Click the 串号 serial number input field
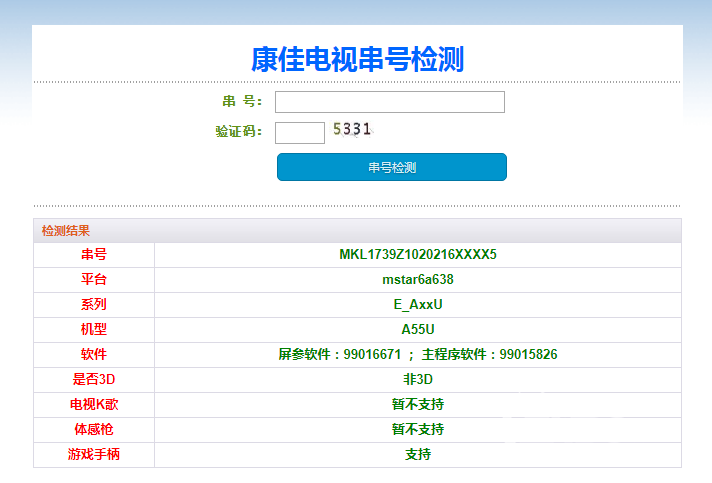The width and height of the screenshot is (712, 483). pos(390,102)
